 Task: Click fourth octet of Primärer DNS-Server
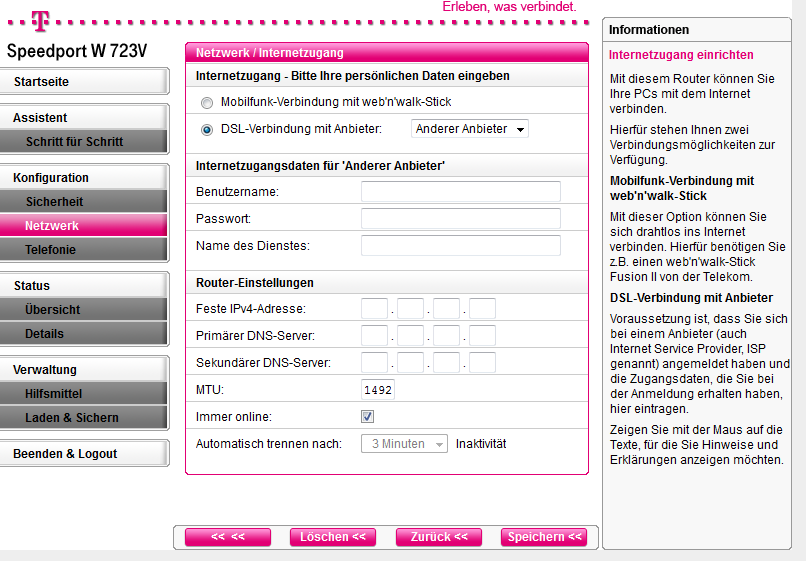[482, 335]
